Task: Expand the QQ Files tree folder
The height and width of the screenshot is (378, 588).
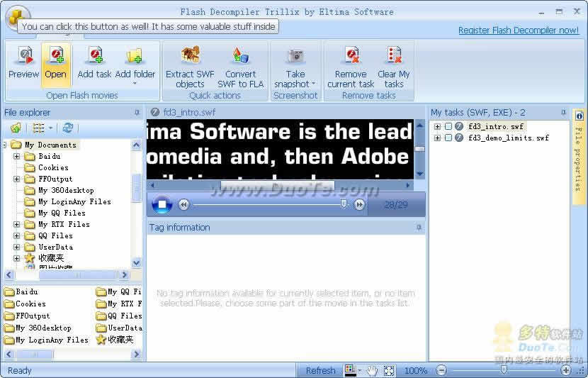Action: pos(16,235)
